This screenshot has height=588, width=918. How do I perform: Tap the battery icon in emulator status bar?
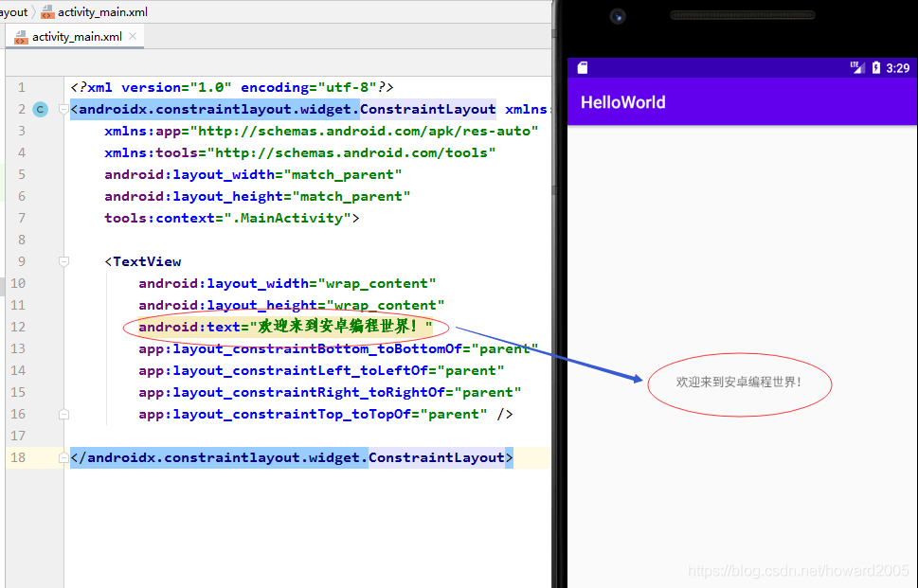(876, 67)
